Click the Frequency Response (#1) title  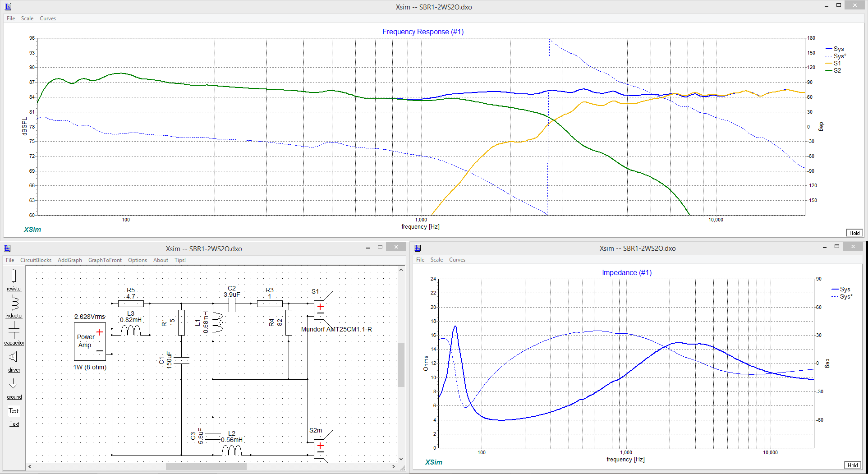pyautogui.click(x=423, y=32)
